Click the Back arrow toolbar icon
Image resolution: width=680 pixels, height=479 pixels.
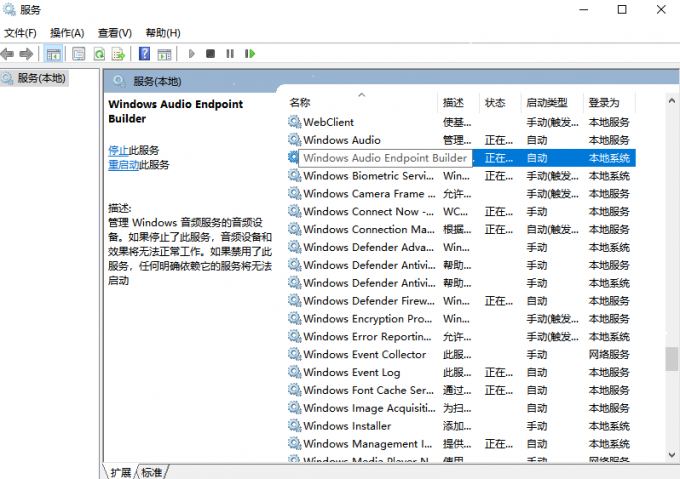coord(7,54)
